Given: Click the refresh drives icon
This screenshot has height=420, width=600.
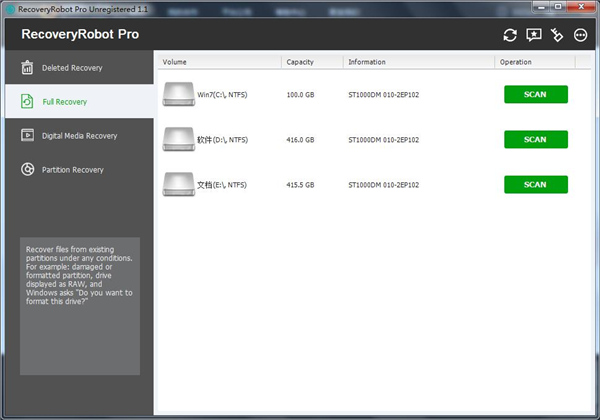Looking at the screenshot, I should coord(510,35).
